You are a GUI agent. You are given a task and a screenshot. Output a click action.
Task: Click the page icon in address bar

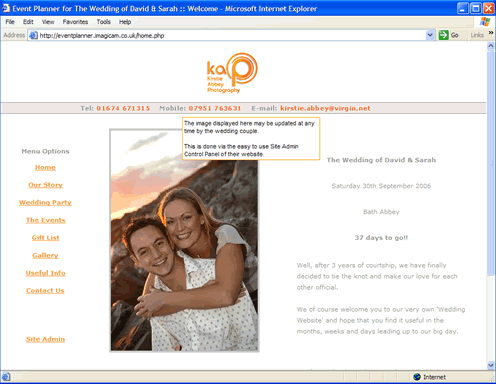tap(33, 35)
